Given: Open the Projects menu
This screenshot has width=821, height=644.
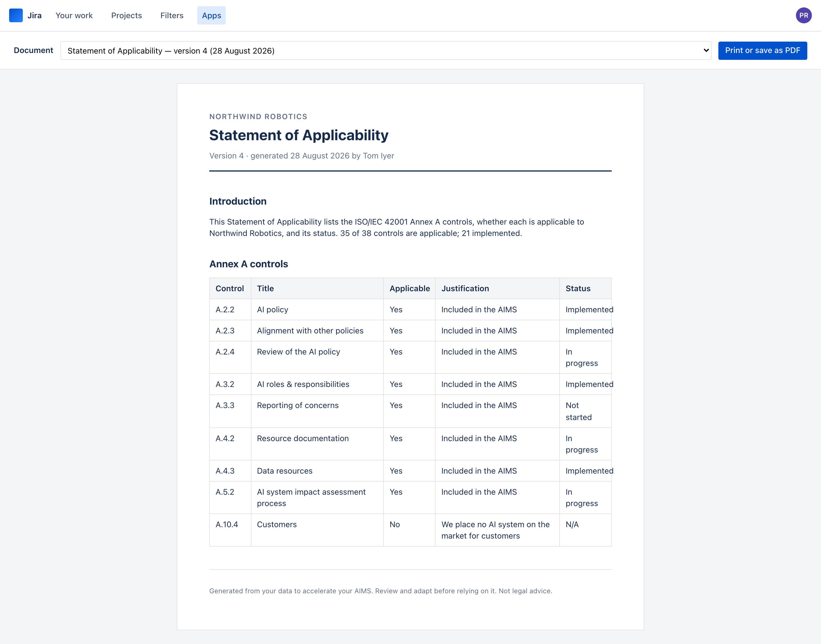Looking at the screenshot, I should pyautogui.click(x=126, y=15).
